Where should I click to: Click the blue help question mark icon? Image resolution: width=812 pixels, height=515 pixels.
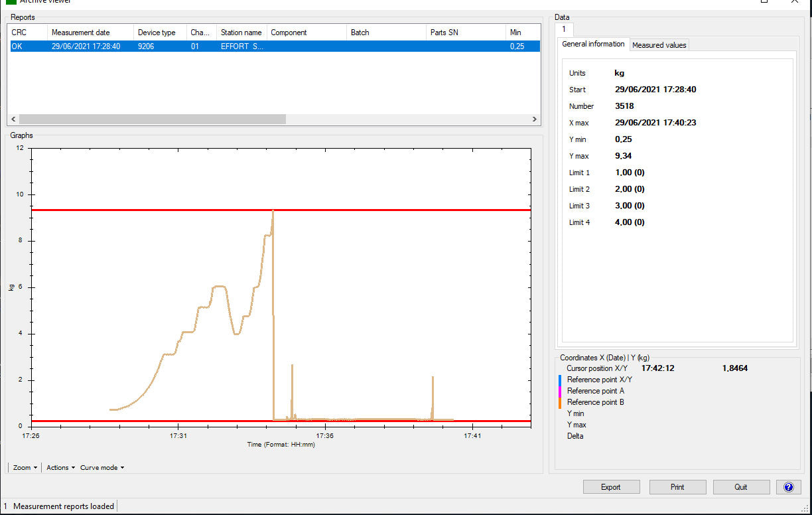788,487
